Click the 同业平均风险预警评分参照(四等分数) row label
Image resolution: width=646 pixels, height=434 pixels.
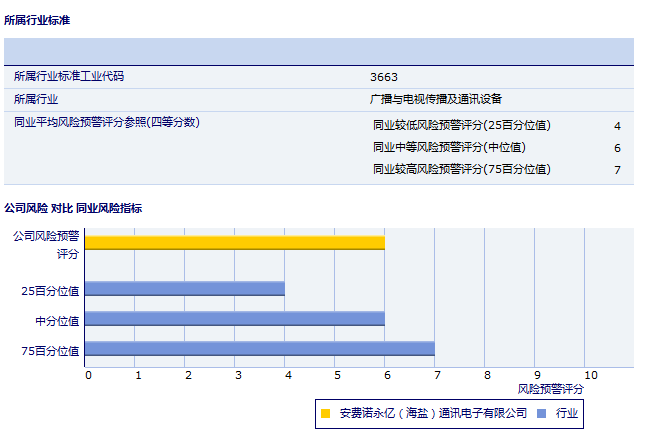tap(107, 122)
